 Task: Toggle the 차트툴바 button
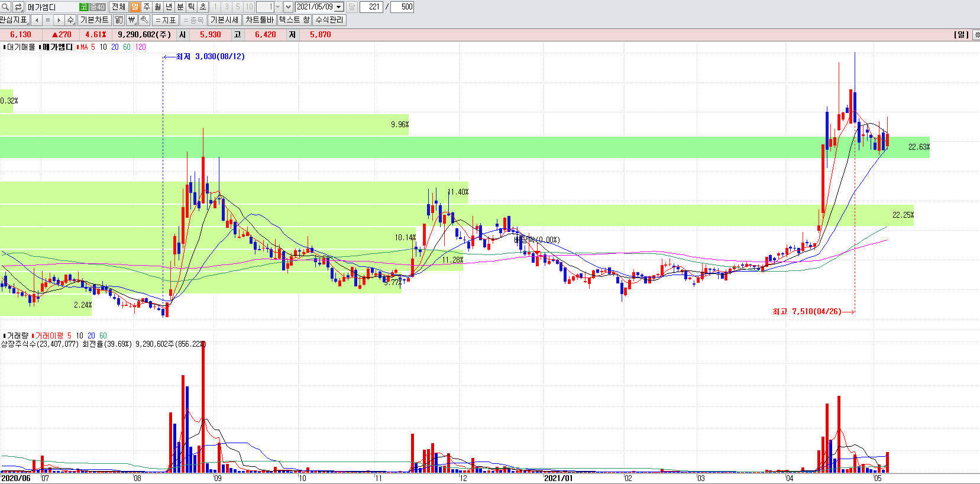click(260, 20)
